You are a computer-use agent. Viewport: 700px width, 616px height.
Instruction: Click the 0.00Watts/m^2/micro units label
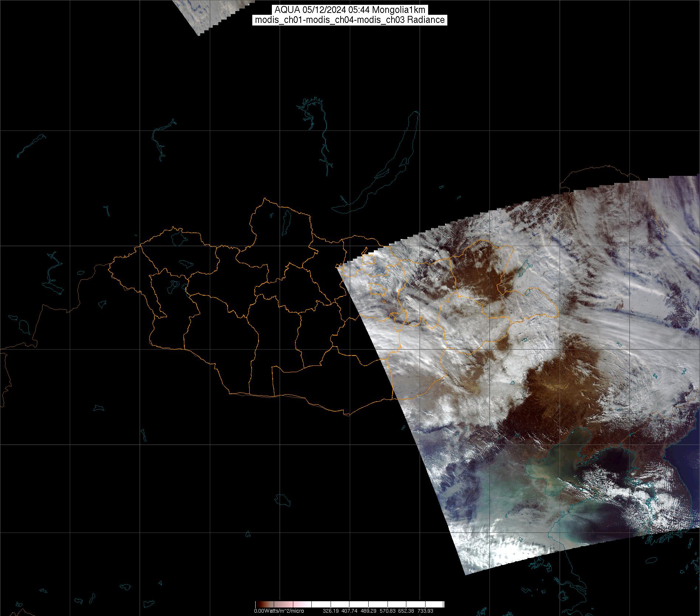[279, 611]
